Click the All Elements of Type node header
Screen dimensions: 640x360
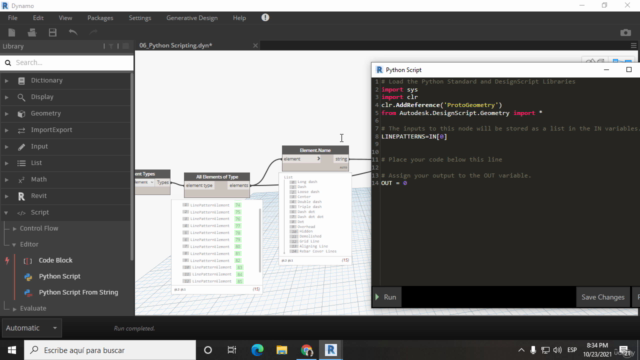point(217,177)
